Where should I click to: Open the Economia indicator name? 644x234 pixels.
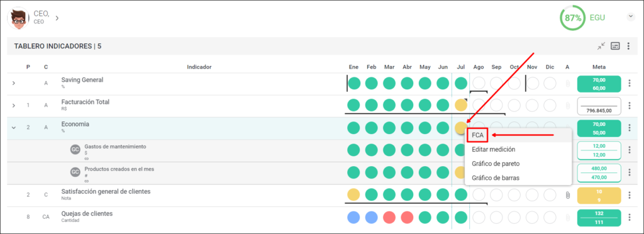75,124
